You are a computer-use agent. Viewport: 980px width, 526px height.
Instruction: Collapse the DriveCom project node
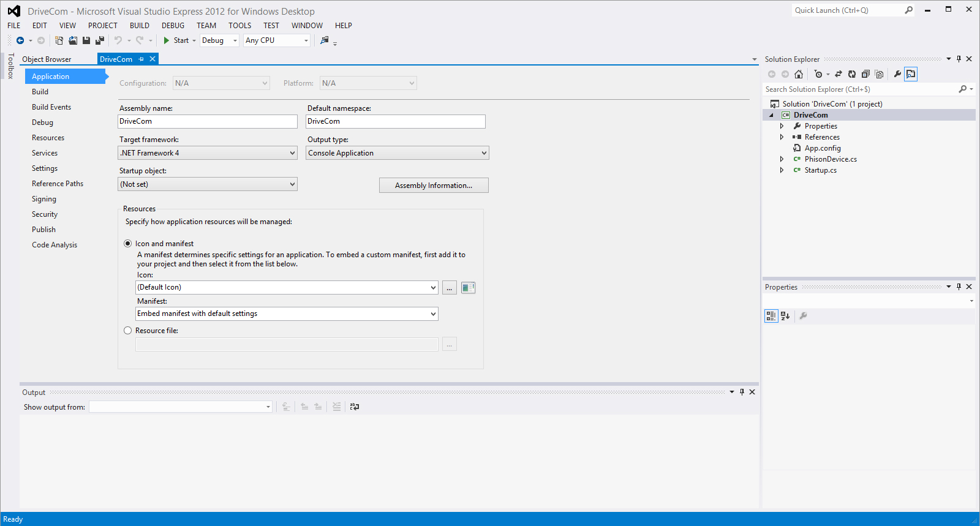click(x=771, y=115)
